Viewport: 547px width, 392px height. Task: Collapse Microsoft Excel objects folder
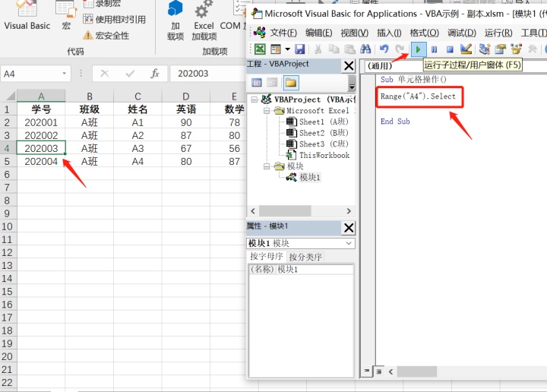click(267, 111)
